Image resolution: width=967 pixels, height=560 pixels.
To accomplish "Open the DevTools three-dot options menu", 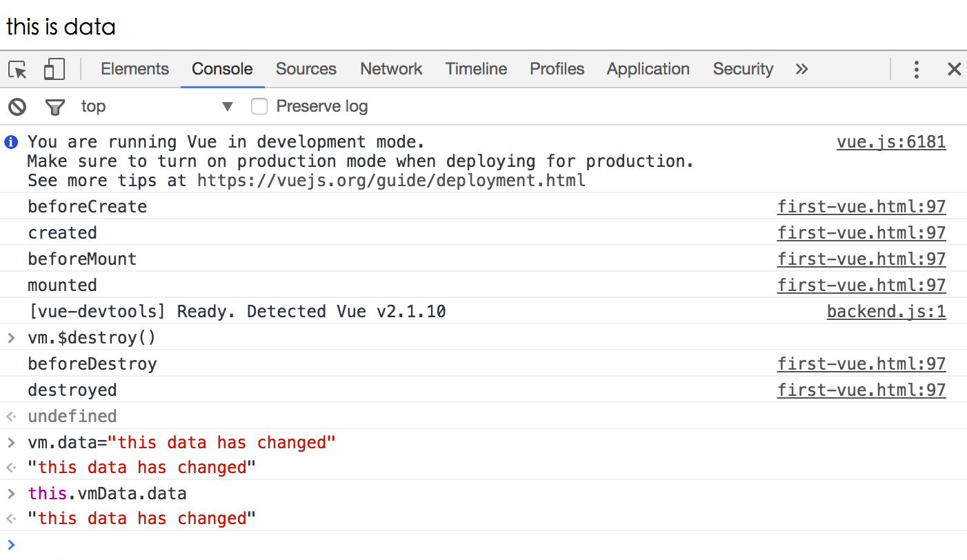I will [x=916, y=70].
